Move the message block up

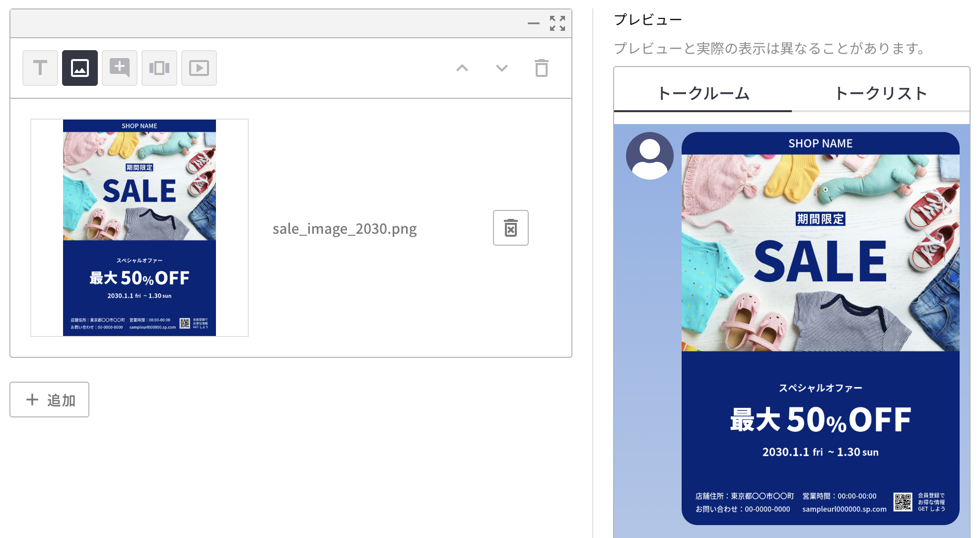tap(462, 68)
